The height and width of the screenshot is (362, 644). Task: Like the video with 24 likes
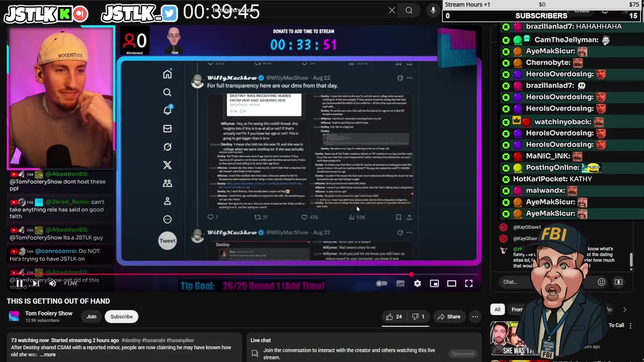[x=393, y=317]
